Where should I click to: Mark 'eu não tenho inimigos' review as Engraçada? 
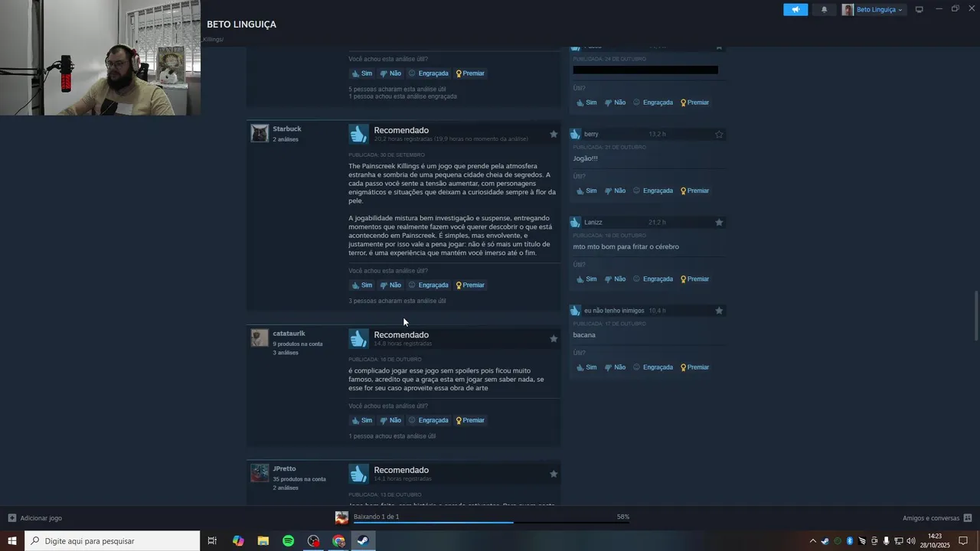652,367
